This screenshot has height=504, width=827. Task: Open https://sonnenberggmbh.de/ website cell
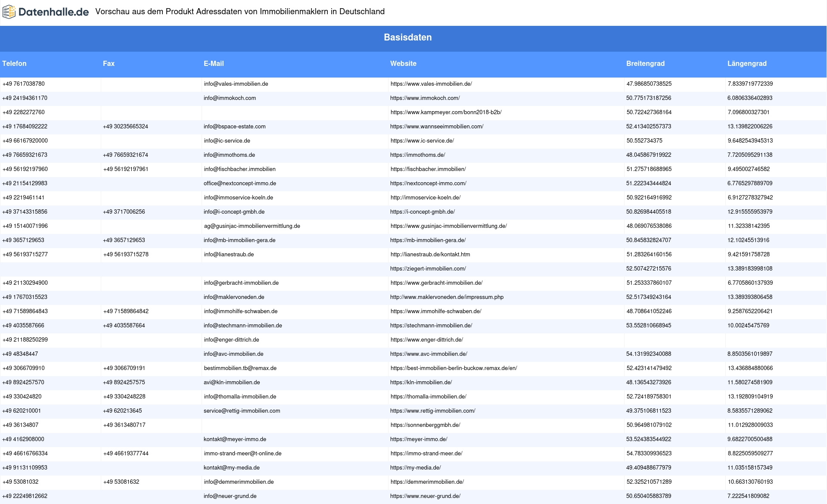pos(425,425)
